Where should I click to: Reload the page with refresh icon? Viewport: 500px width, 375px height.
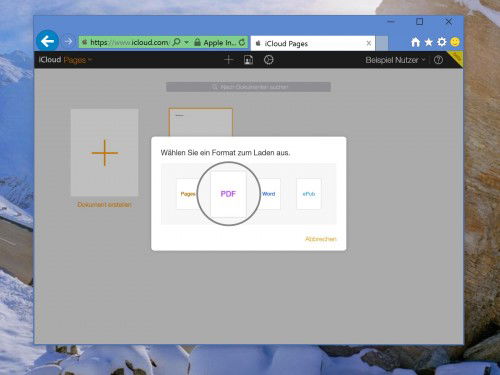tap(242, 42)
